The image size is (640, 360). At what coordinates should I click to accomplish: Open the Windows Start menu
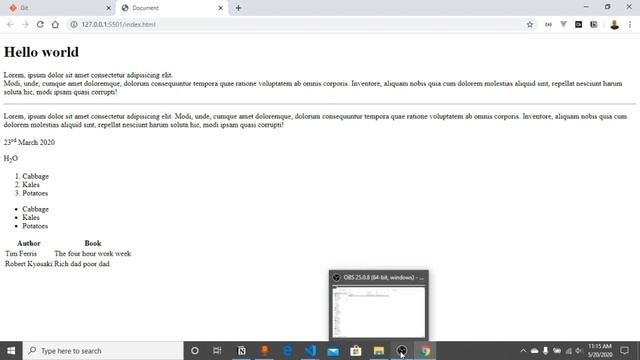11,351
